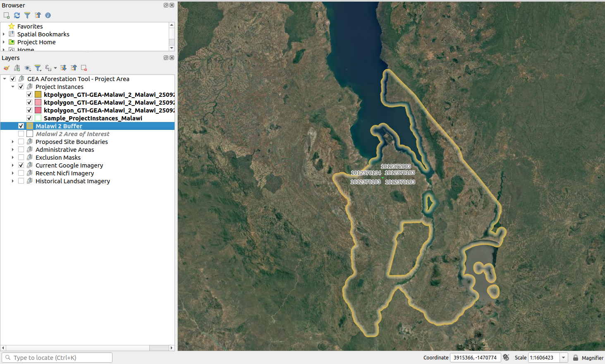Click the Scale value field
Viewport: 605px width, 364px height.
[544, 357]
